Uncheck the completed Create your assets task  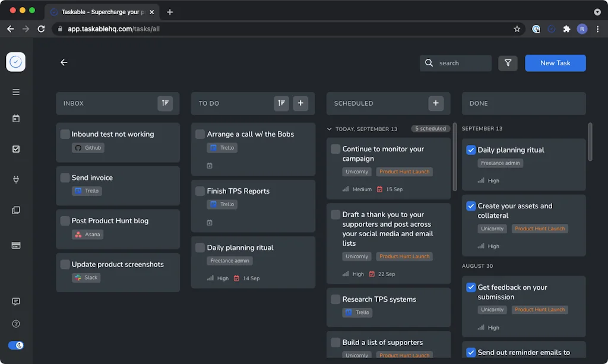point(471,206)
